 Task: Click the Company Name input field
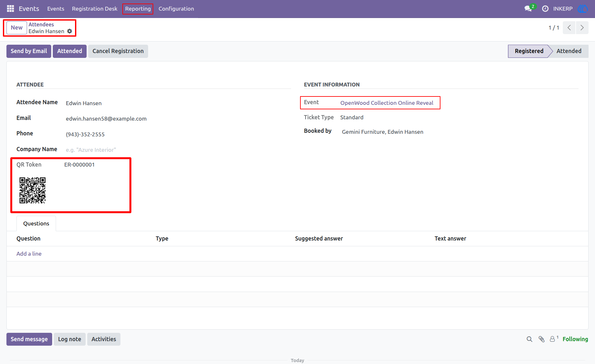click(177, 150)
